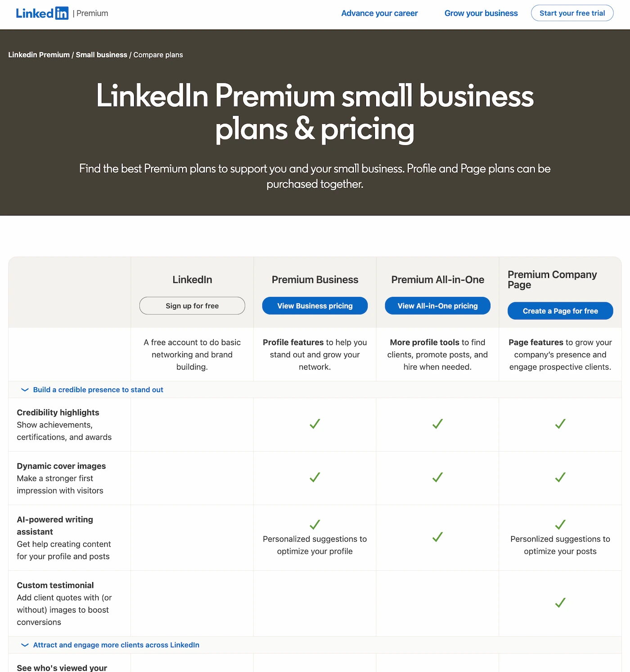
Task: Select the Dynamic cover images checkmark under Premium Business
Action: [315, 477]
